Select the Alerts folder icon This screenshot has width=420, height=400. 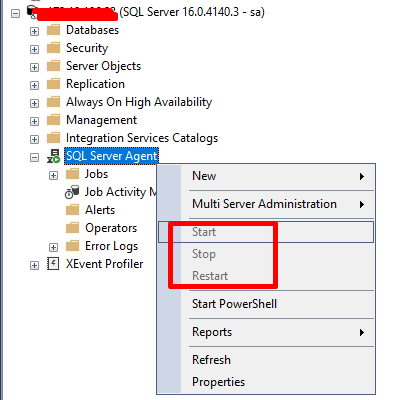coord(72,210)
